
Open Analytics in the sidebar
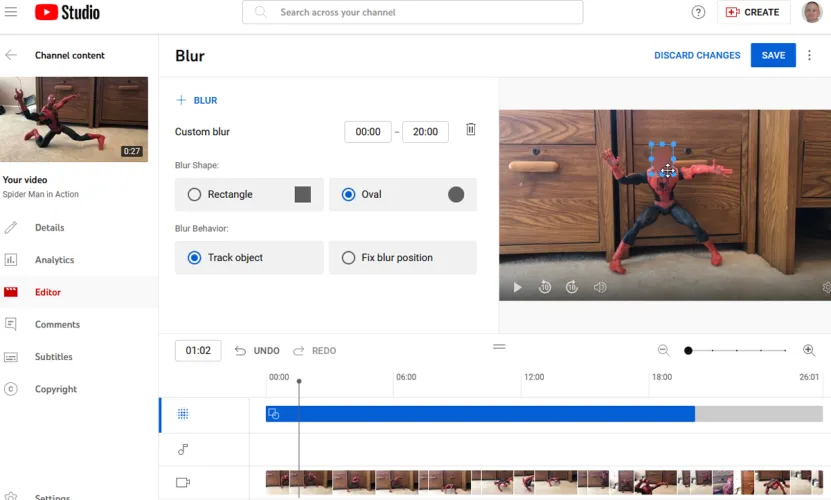pyautogui.click(x=54, y=260)
